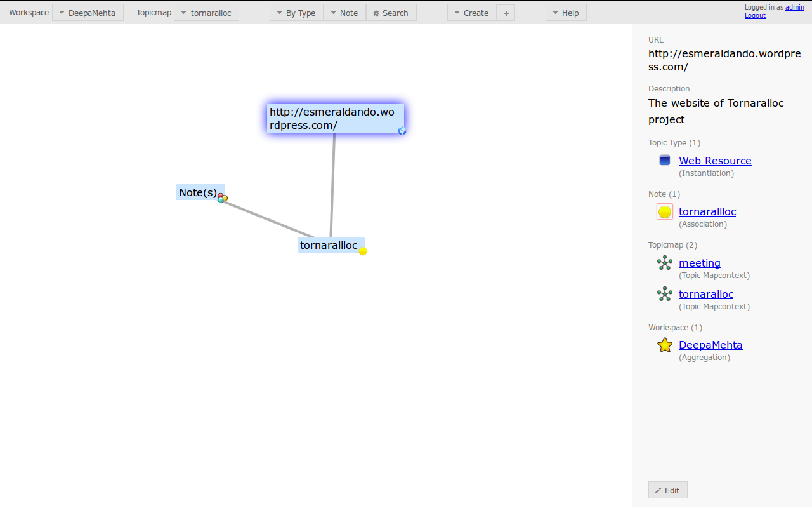812x508 pixels.
Task: Open the meeting topicmap link
Action: click(700, 263)
